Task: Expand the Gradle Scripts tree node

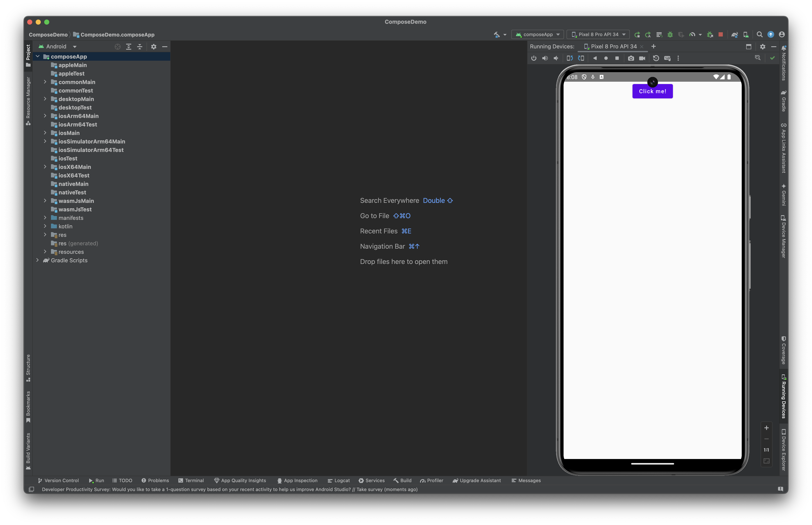Action: click(x=38, y=260)
